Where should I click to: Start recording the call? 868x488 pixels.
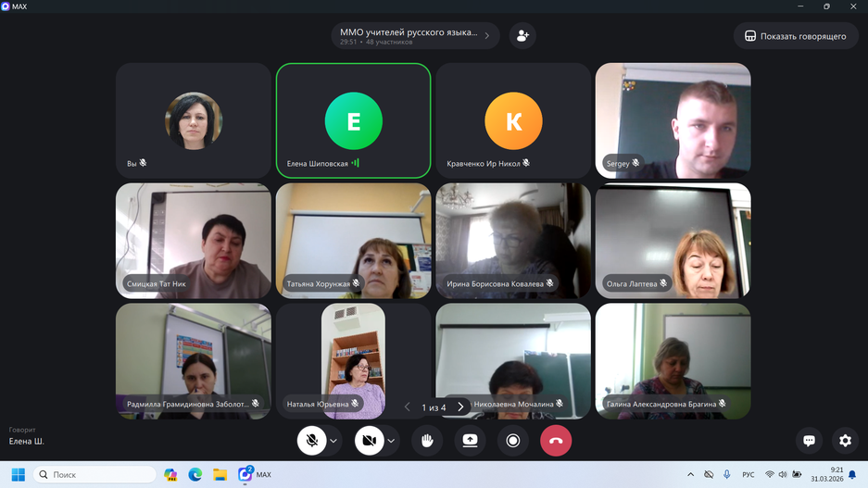(513, 441)
